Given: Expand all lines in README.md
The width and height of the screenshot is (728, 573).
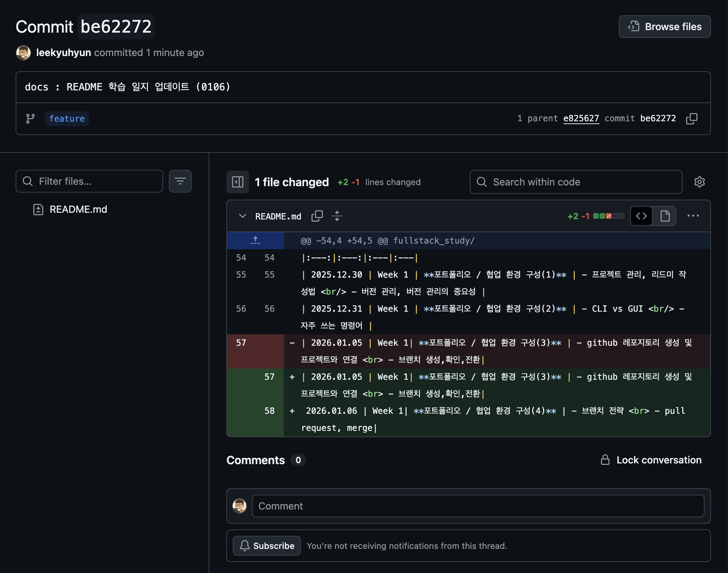Looking at the screenshot, I should click(x=337, y=216).
